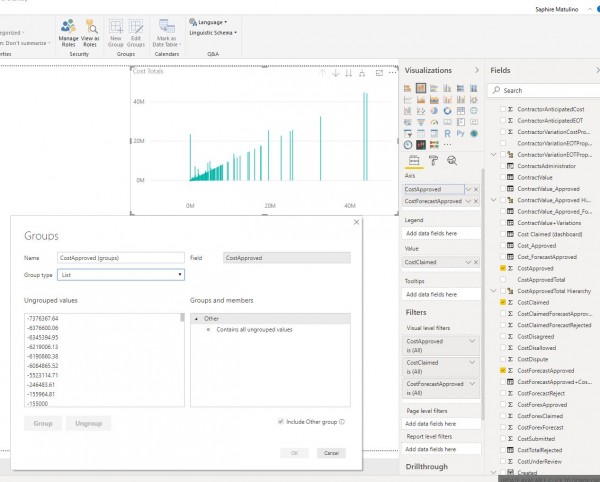Click the Fields Search box
The image size is (600, 482).
(x=543, y=90)
